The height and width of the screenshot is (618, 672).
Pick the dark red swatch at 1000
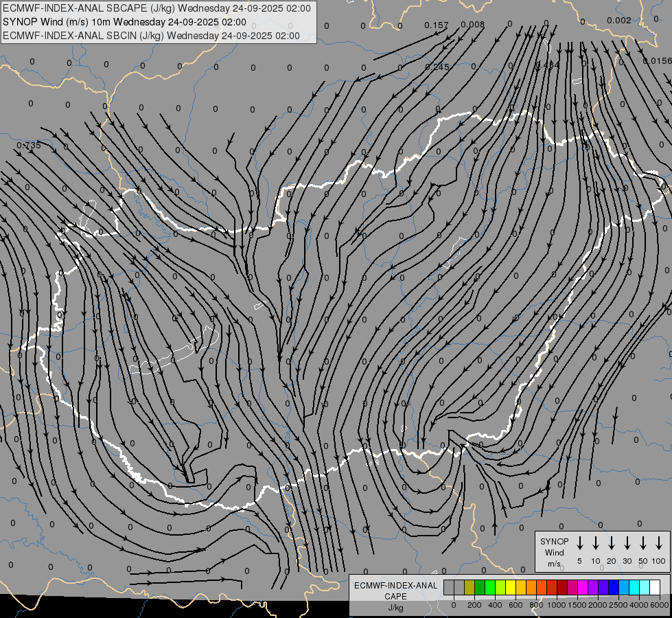[x=562, y=588]
